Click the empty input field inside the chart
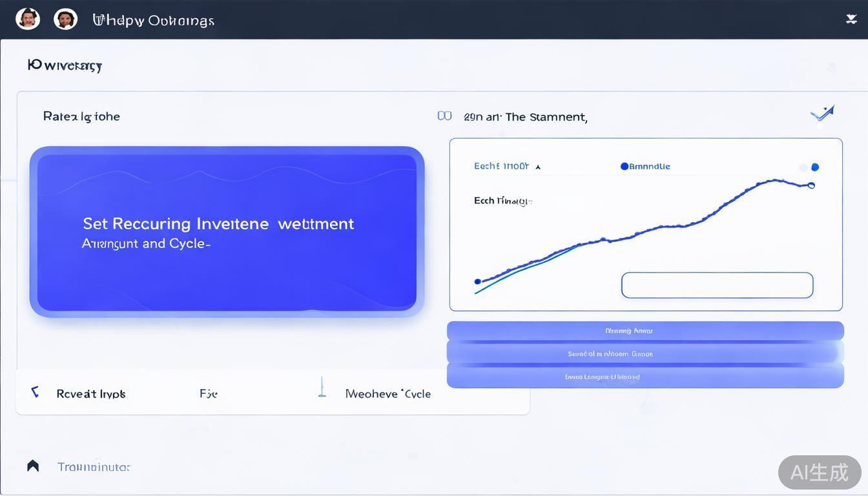 717,285
